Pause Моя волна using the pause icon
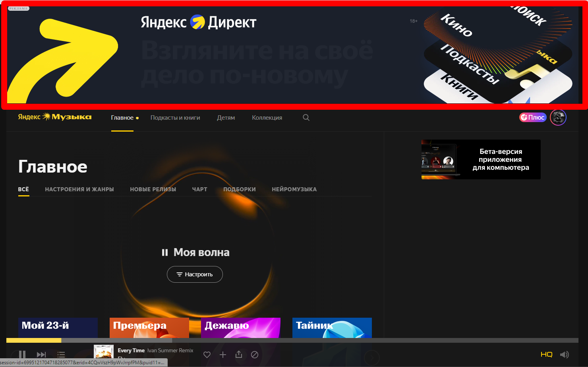This screenshot has height=367, width=588. pyautogui.click(x=164, y=252)
